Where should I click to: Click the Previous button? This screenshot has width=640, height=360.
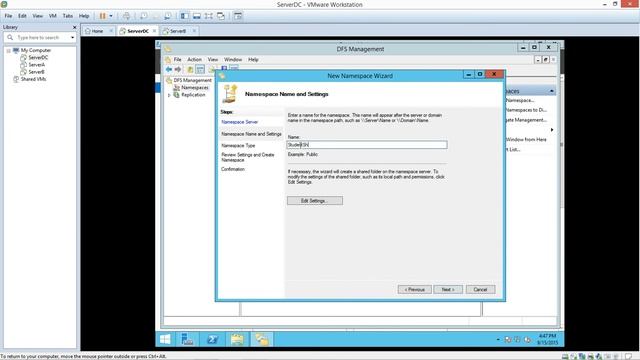[414, 289]
